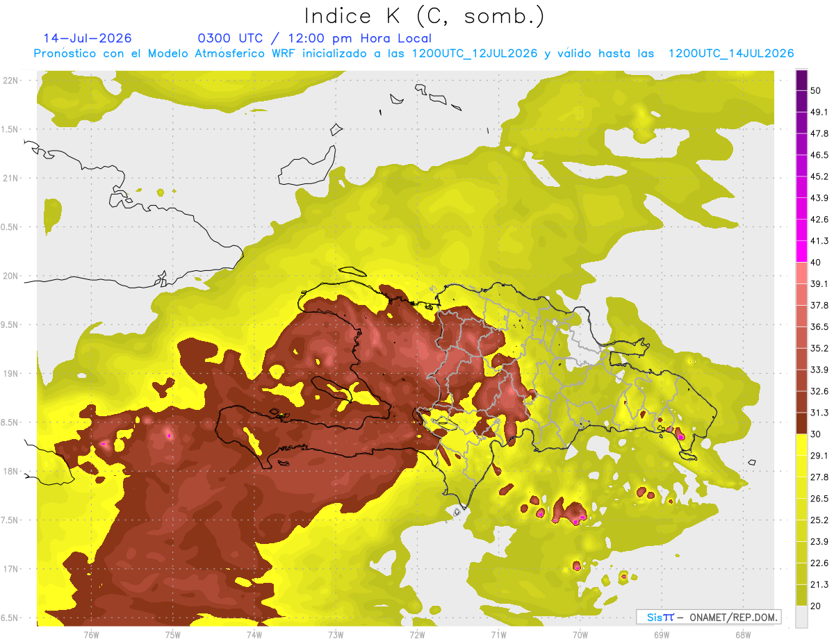Click the dark purple legend swatch above 50

click(802, 80)
